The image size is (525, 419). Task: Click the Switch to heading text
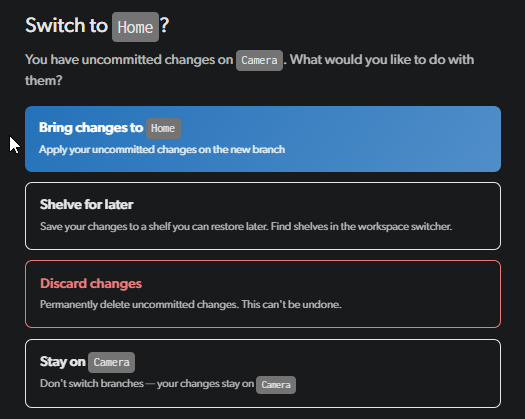(66, 25)
